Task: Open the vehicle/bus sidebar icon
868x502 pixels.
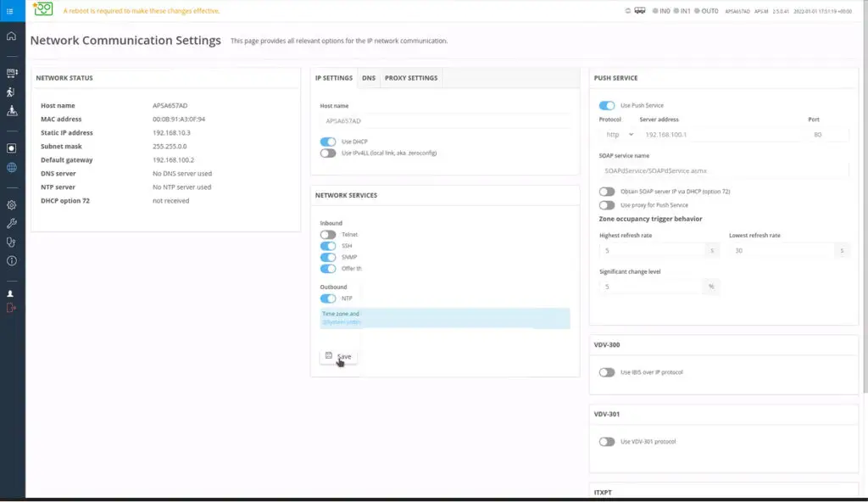Action: (x=11, y=74)
